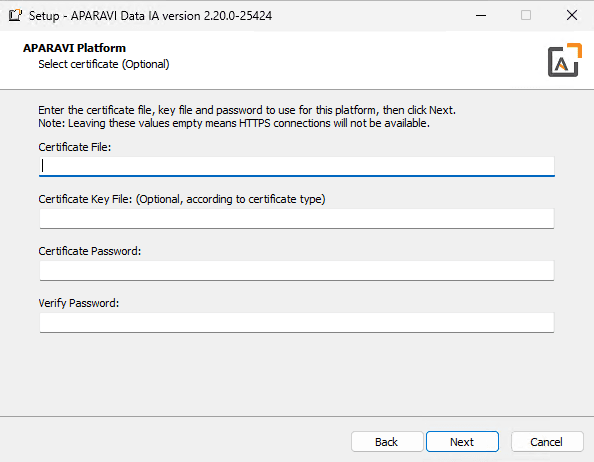Close the Setup window
Image resolution: width=594 pixels, height=462 pixels.
[572, 16]
